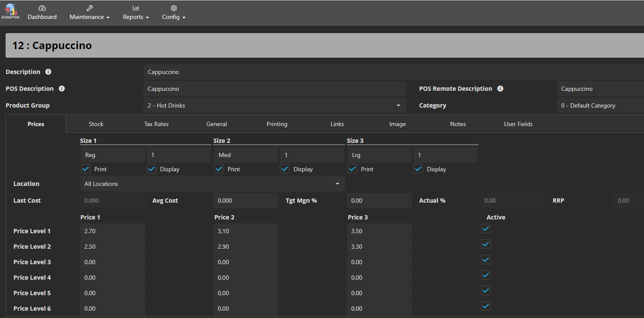Go to the Printing tab
644x318 pixels.
pyautogui.click(x=277, y=124)
